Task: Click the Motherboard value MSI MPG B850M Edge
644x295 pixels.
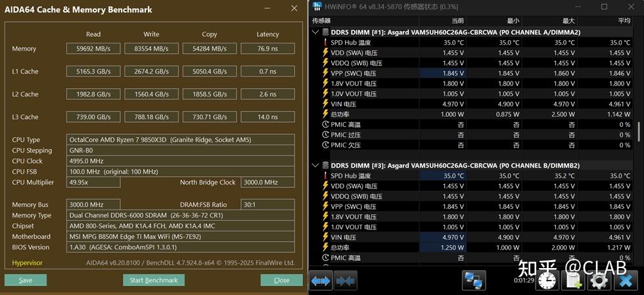Action: coord(181,237)
